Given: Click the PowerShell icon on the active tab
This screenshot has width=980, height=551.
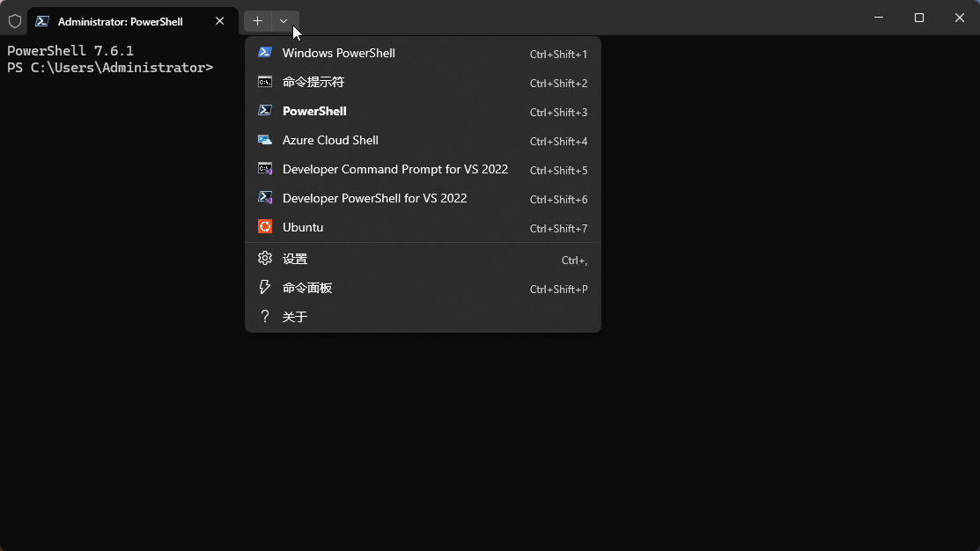Looking at the screenshot, I should (42, 21).
